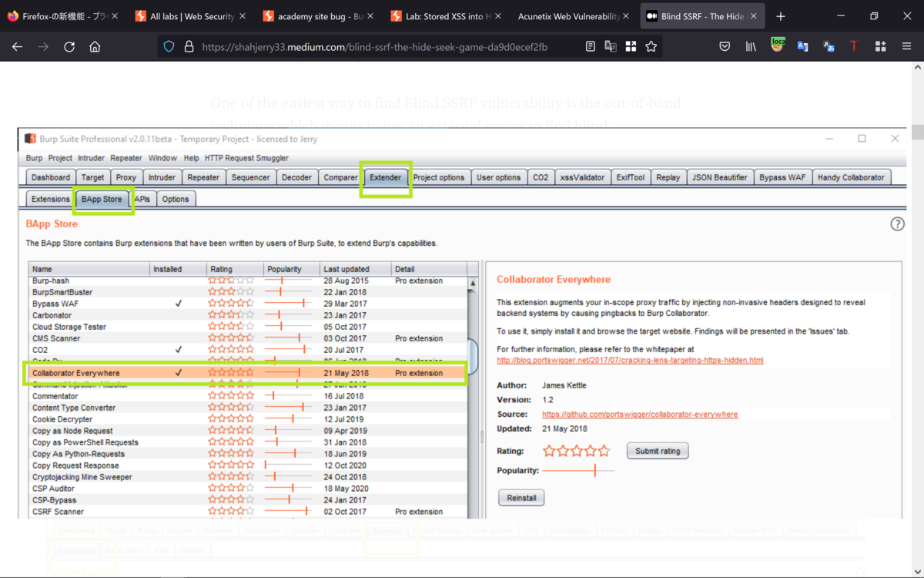924x578 pixels.
Task: Select the 'Collaborator Everywhere' row
Action: [x=247, y=373]
